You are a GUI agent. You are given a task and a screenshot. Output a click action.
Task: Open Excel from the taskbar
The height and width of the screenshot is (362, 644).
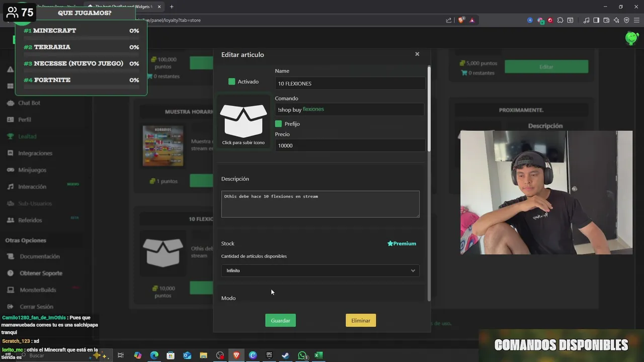tap(318, 355)
